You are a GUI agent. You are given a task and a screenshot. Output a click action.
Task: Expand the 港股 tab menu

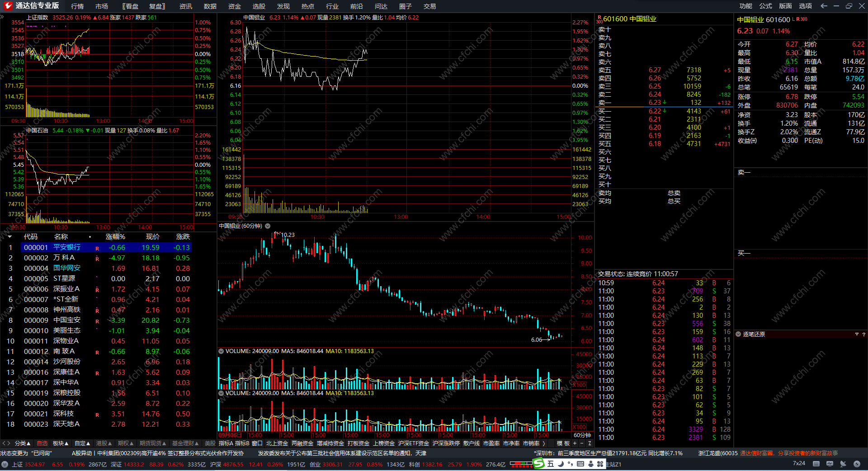(x=104, y=443)
